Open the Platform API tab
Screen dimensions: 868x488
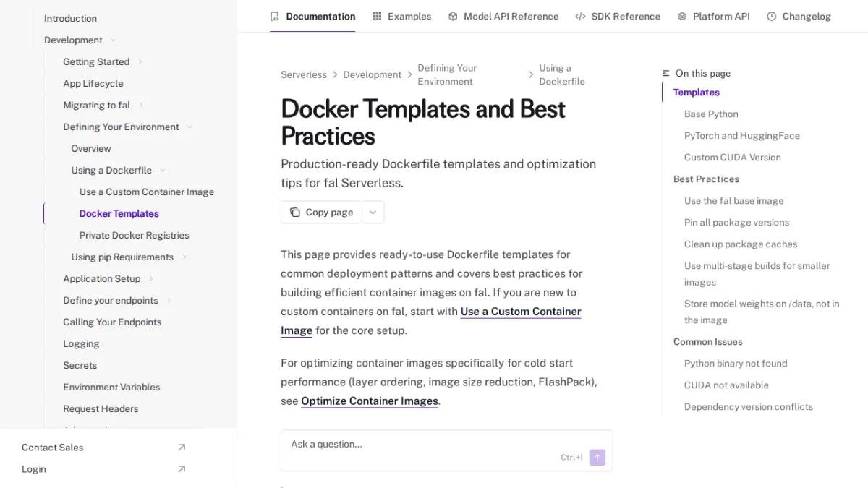[x=714, y=16]
